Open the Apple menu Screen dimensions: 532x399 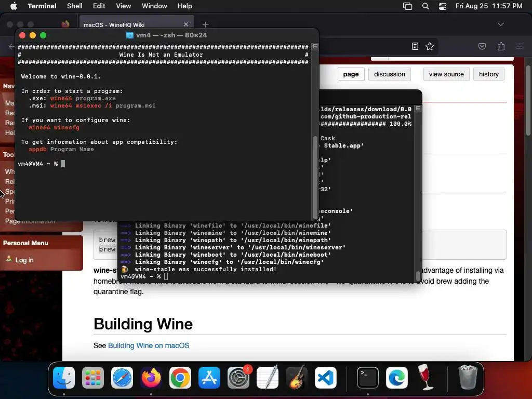(14, 6)
